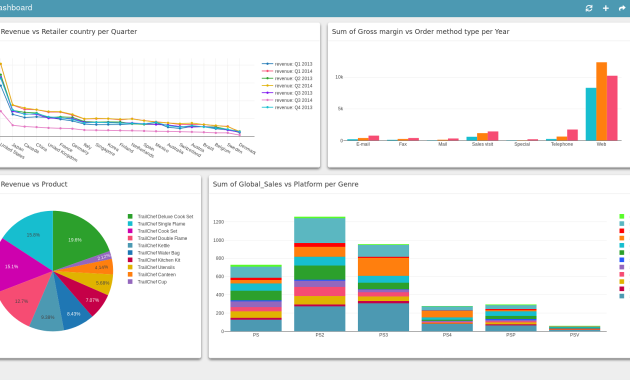Click the plus icon to add a chart
The width and height of the screenshot is (630, 380).
pyautogui.click(x=605, y=8)
